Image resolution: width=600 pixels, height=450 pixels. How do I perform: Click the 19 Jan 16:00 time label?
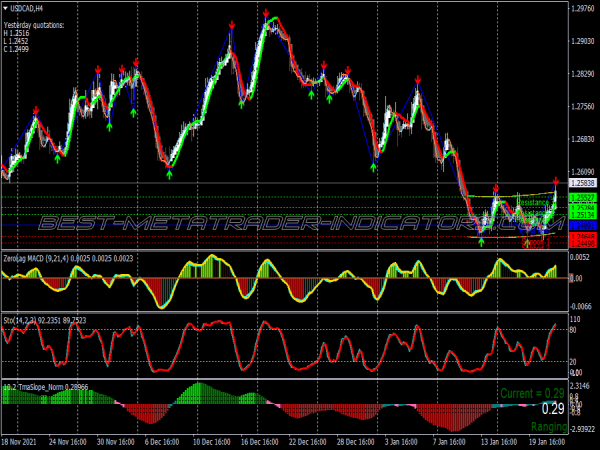[548, 442]
